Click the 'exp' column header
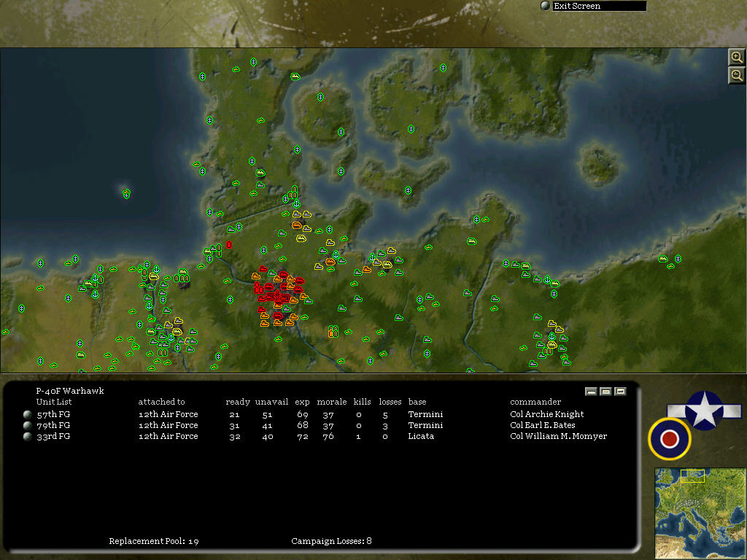The width and height of the screenshot is (747, 560). tap(302, 402)
